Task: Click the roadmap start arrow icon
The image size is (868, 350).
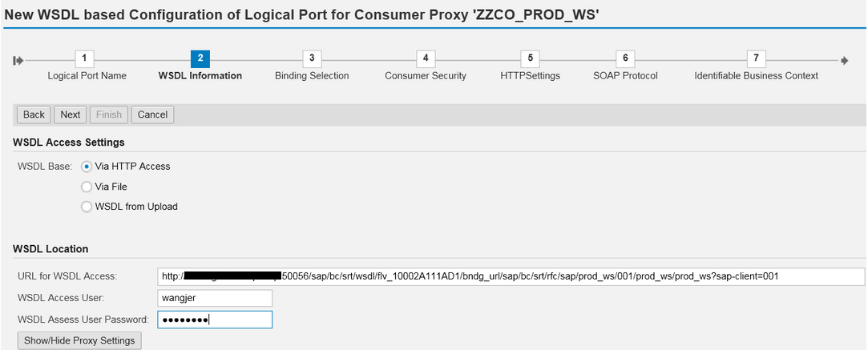Action: coord(18,60)
